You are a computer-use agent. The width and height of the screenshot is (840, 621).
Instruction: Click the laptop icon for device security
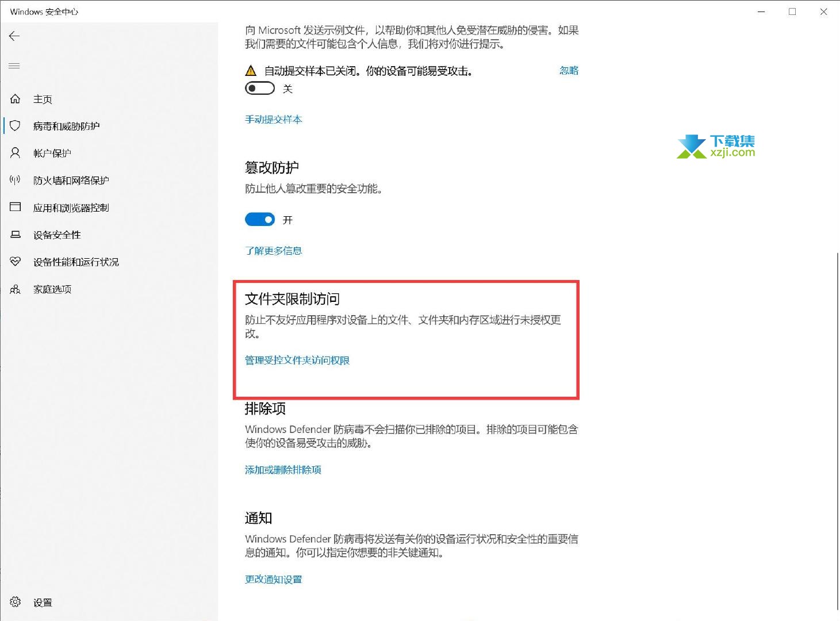pyautogui.click(x=16, y=235)
